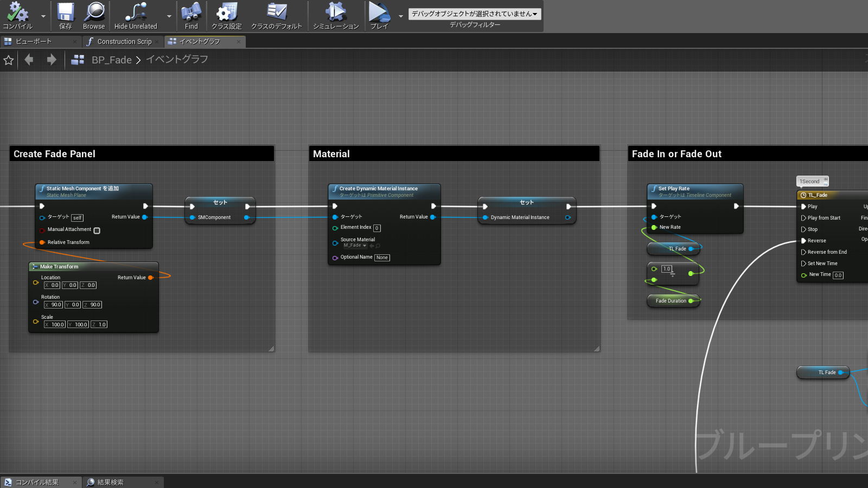Click the BP_Fade breadcrumb link
This screenshot has width=868, height=488.
[112, 60]
